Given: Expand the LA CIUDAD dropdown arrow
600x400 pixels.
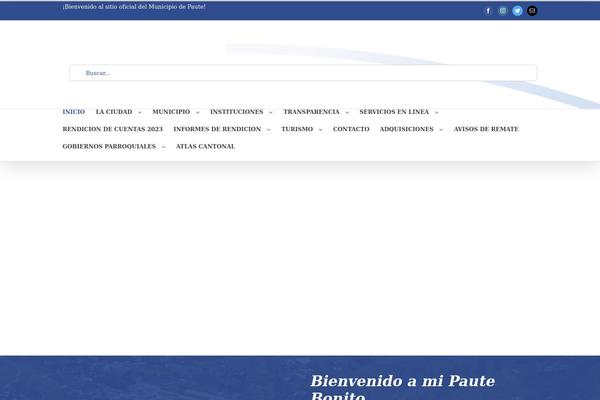Looking at the screenshot, I should coord(140,113).
